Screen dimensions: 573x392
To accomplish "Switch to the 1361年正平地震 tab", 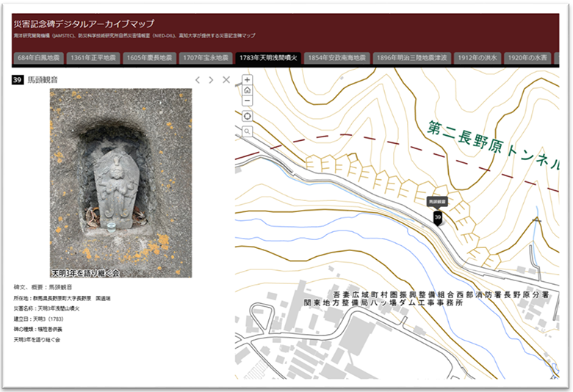I will click(x=93, y=57).
